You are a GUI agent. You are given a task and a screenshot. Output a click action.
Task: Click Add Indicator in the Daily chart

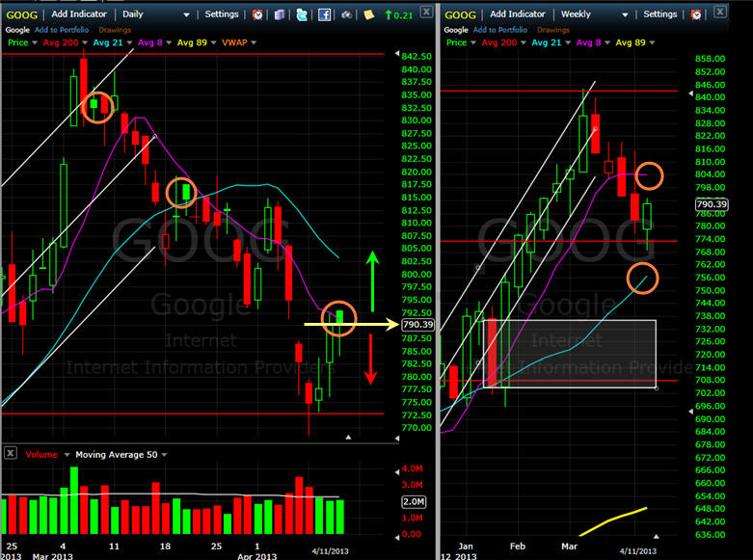tap(79, 14)
